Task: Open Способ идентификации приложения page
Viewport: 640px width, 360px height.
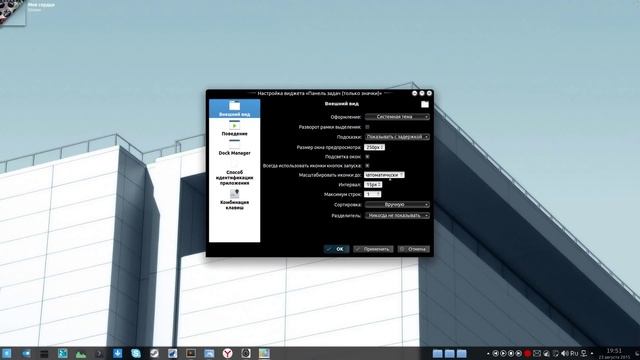Action: pyautogui.click(x=234, y=173)
